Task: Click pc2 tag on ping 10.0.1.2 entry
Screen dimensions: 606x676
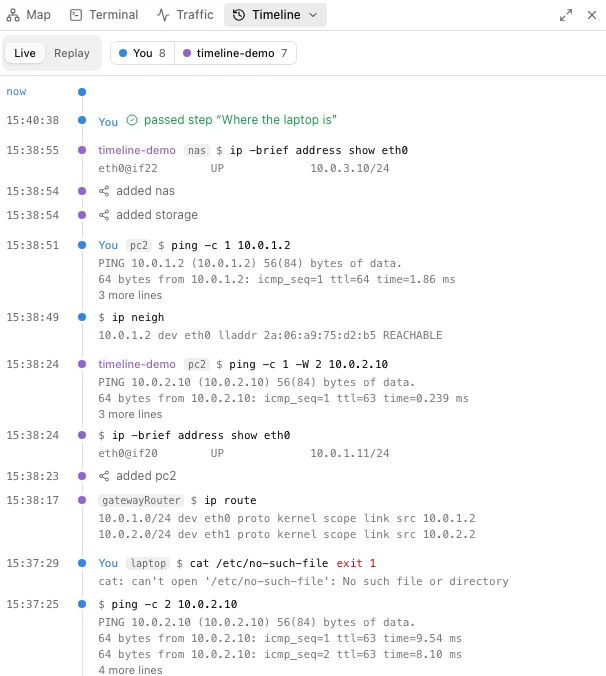Action: (x=139, y=245)
